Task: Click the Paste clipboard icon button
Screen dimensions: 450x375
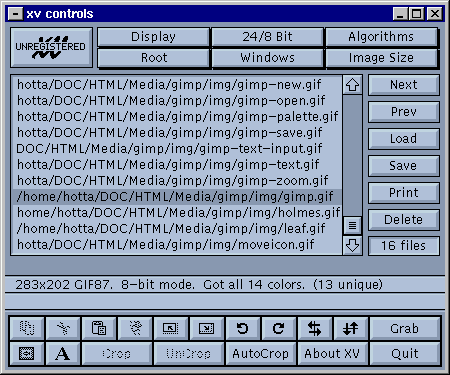Action: click(99, 328)
